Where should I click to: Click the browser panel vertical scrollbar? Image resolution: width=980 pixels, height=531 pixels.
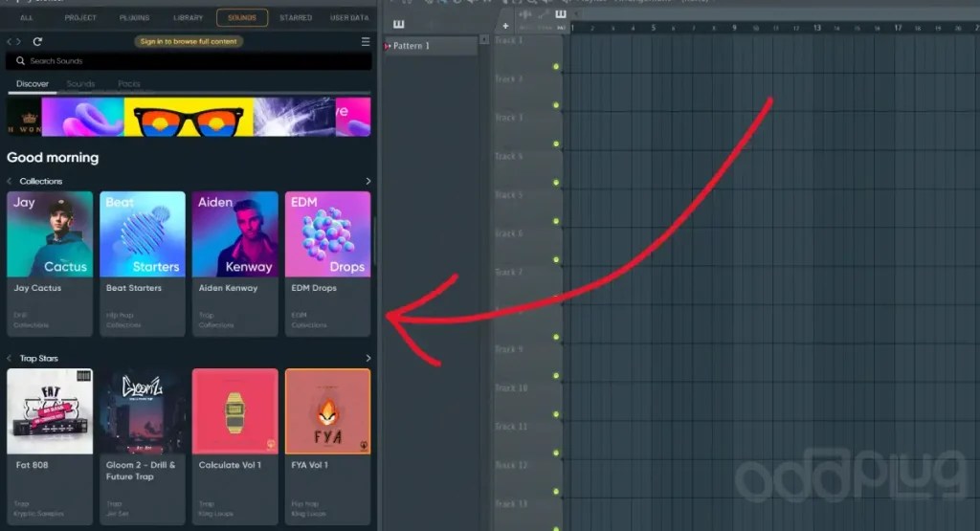(x=374, y=241)
